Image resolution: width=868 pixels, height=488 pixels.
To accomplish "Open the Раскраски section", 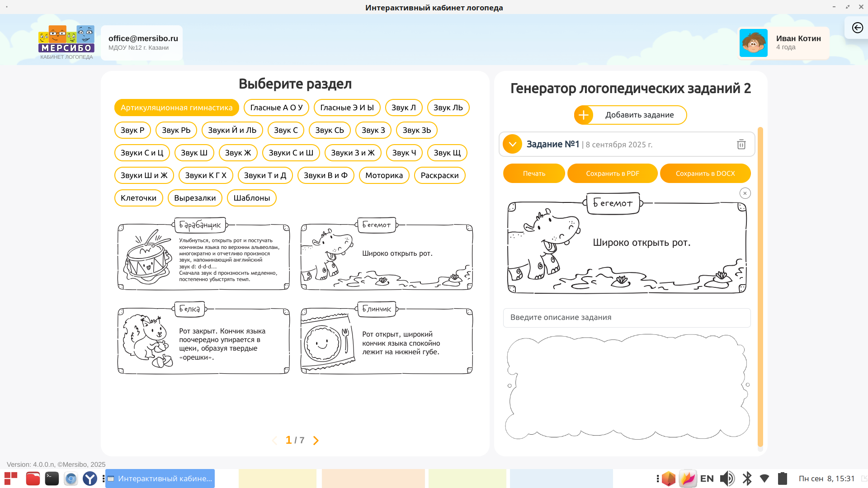I will [439, 175].
